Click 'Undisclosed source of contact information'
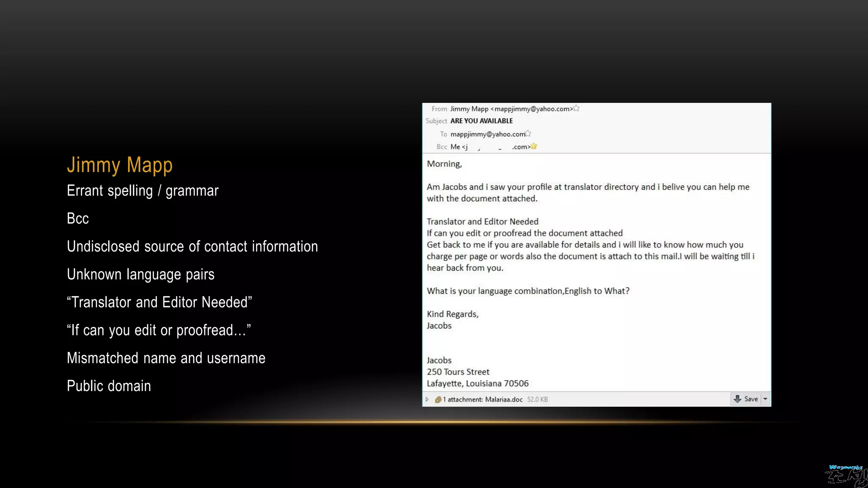The image size is (868, 488). 192,247
